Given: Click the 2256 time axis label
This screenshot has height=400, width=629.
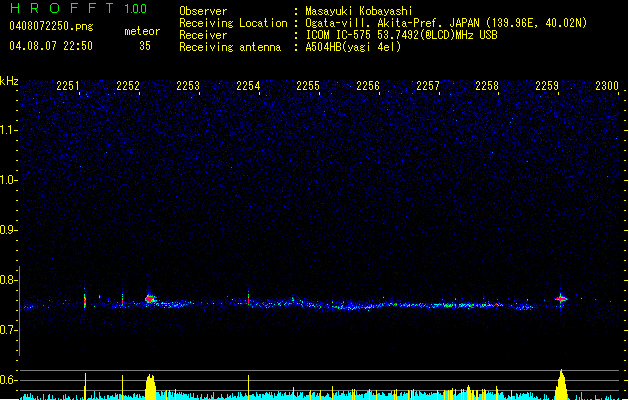Looking at the screenshot, I should click(x=368, y=86).
